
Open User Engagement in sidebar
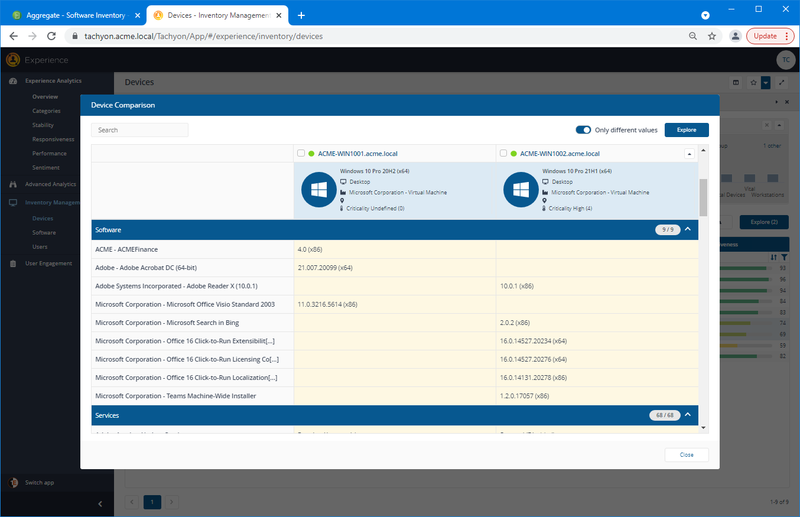48,263
